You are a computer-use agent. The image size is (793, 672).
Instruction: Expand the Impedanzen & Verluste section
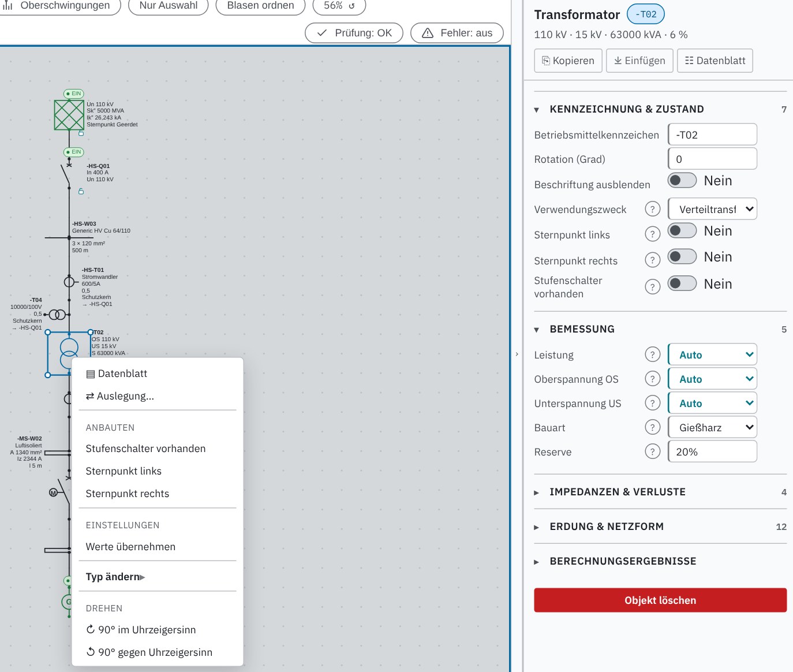point(660,492)
